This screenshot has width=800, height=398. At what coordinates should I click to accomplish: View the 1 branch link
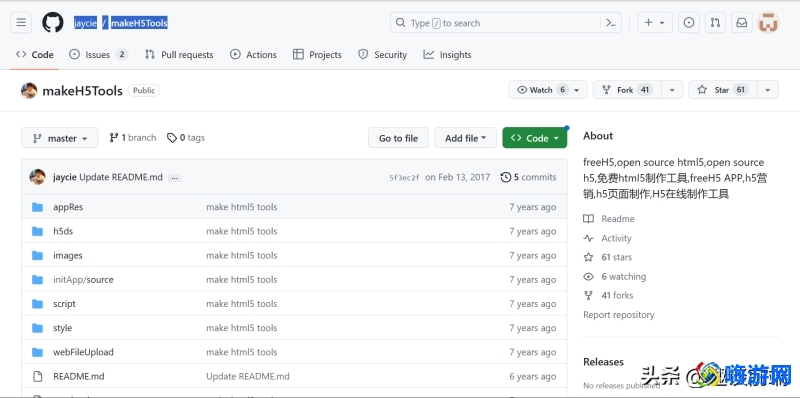pyautogui.click(x=133, y=138)
